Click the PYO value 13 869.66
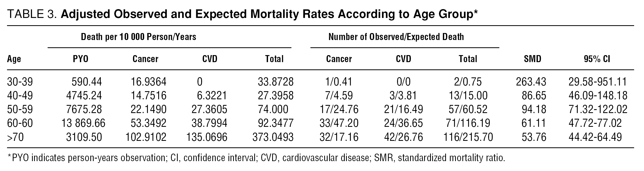This screenshot has height=171, width=644. (x=83, y=123)
